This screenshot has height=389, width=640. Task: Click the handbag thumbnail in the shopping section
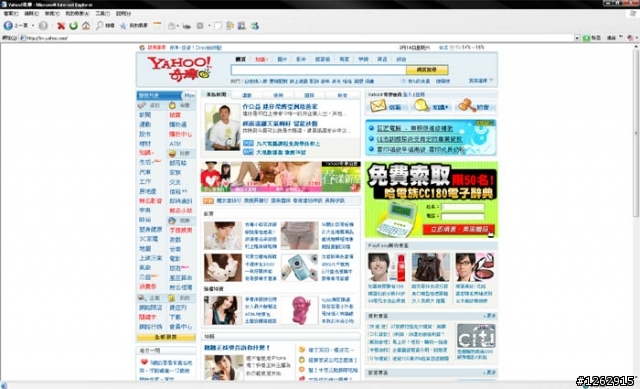(x=431, y=267)
